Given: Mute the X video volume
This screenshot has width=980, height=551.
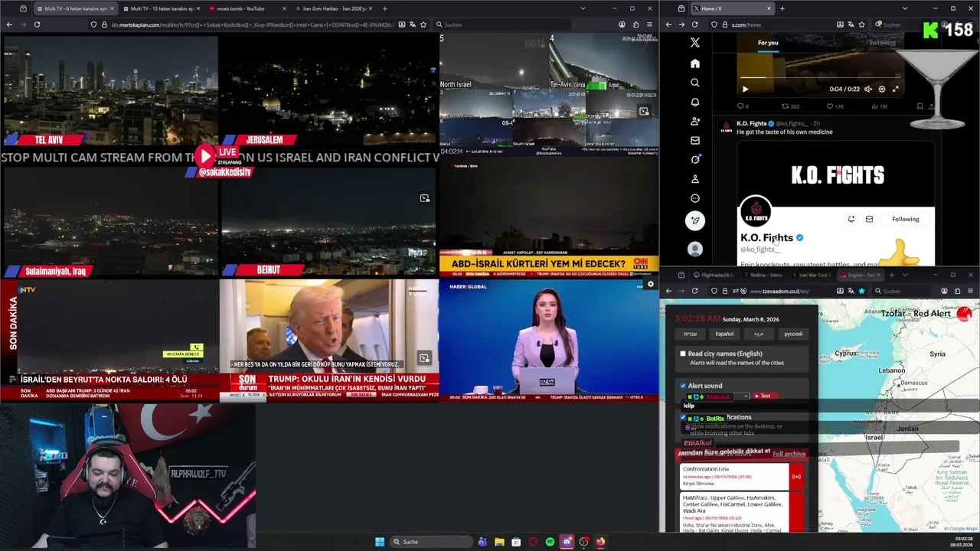Looking at the screenshot, I should coord(868,89).
